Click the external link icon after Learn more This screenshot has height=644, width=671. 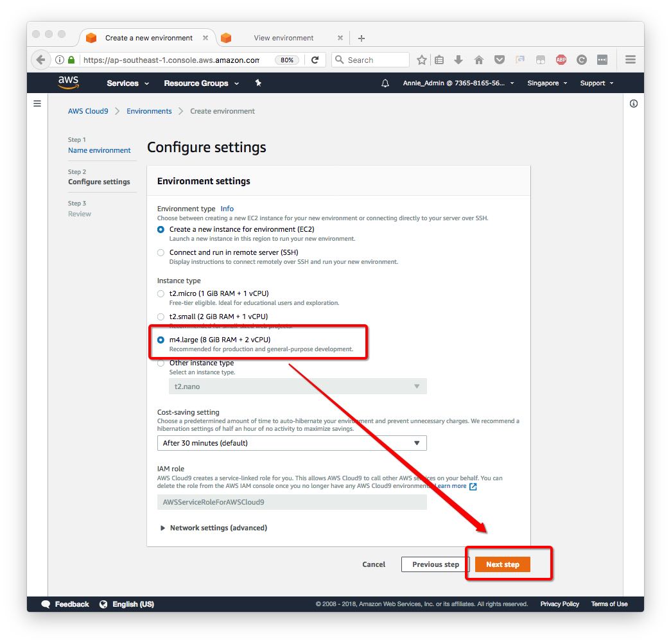(x=473, y=487)
